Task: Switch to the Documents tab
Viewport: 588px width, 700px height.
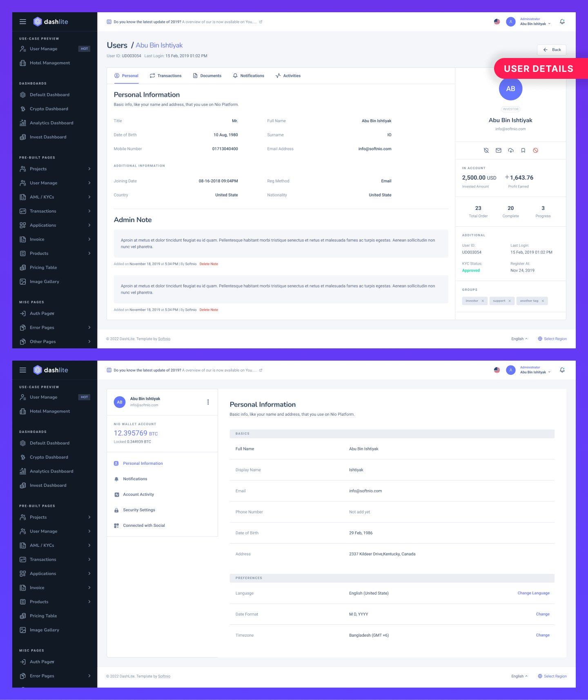Action: tap(207, 76)
